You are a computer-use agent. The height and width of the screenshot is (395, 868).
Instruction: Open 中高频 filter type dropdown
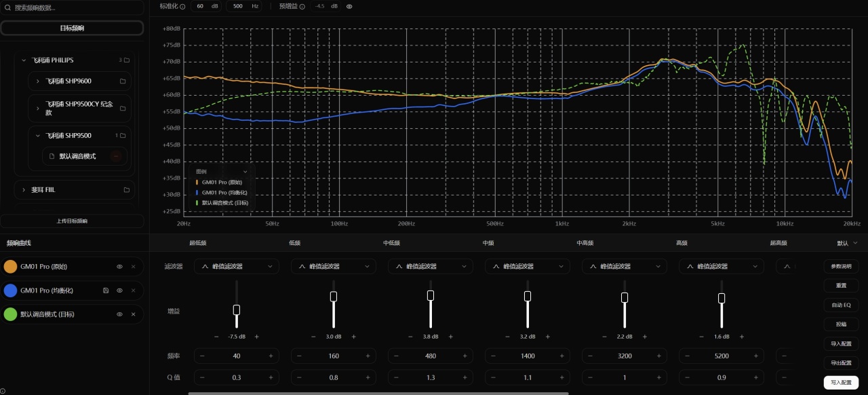(x=624, y=267)
